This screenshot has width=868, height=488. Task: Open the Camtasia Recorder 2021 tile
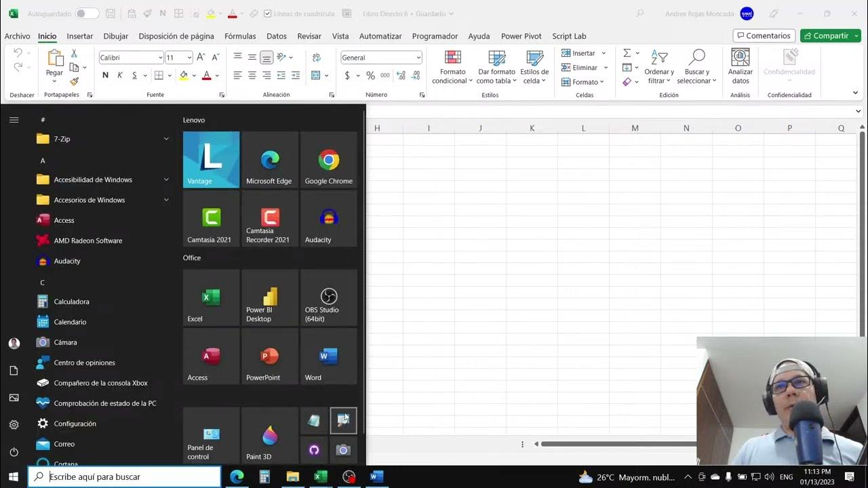pyautogui.click(x=270, y=218)
